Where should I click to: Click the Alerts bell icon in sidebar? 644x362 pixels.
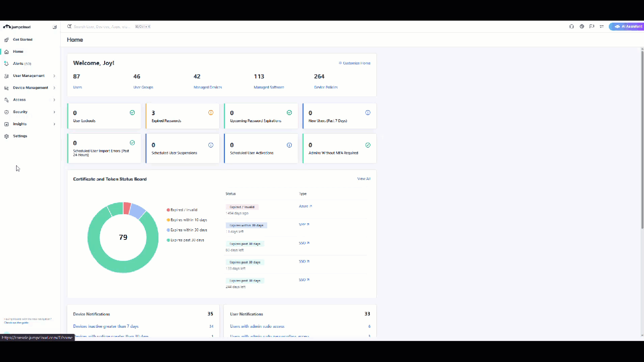point(7,64)
